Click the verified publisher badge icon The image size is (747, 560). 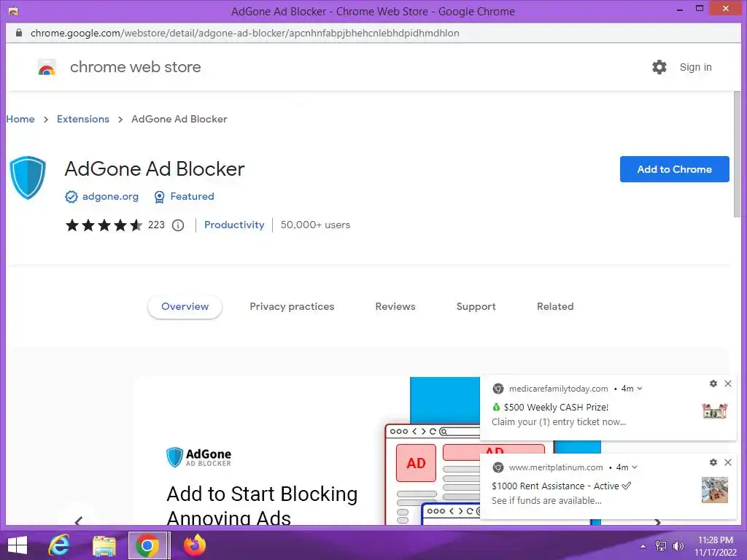pos(71,197)
